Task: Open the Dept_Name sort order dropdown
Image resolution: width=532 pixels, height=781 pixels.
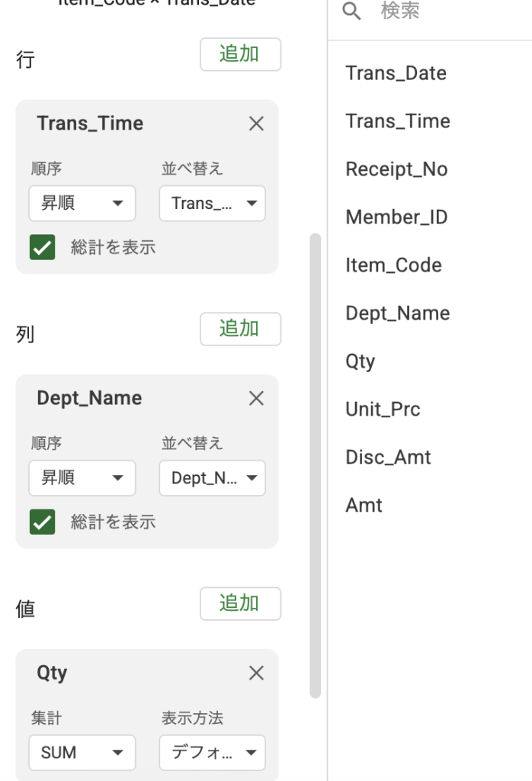Action: tap(82, 478)
